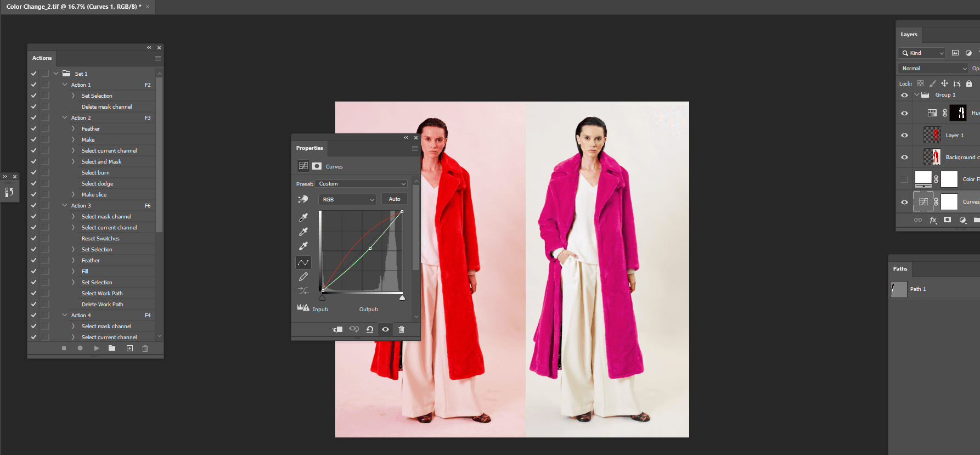Create a new action set folder

click(x=112, y=349)
